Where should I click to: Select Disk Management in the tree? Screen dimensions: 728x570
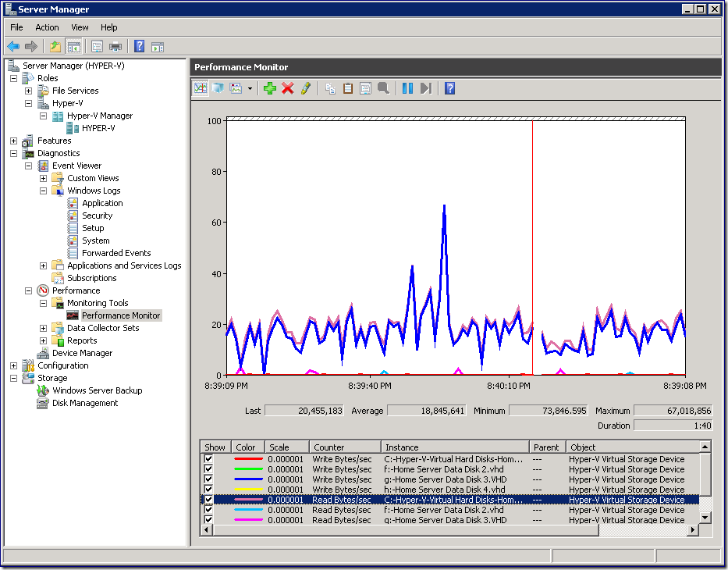[85, 403]
